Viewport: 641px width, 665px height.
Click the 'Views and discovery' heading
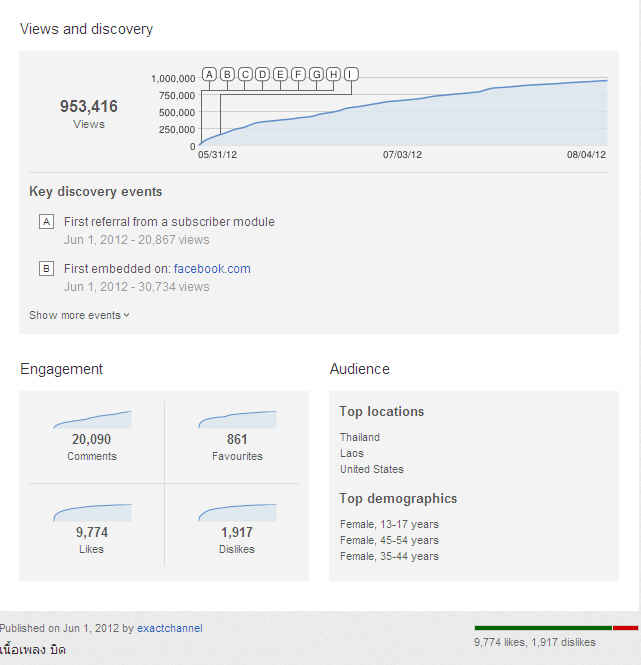tap(86, 29)
